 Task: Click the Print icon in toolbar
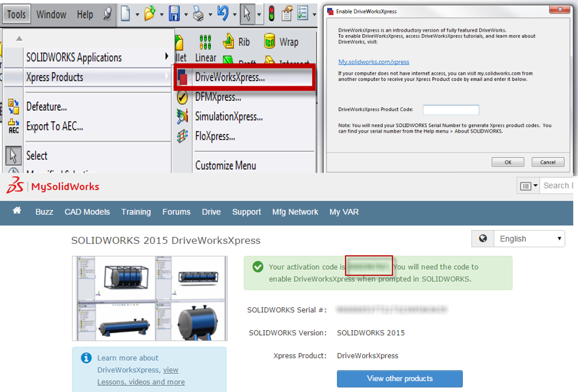coord(198,14)
